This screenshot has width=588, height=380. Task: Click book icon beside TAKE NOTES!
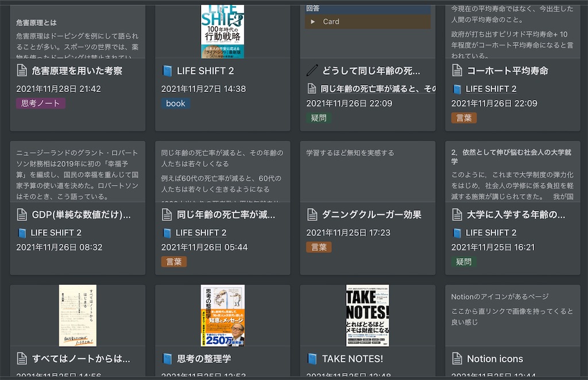(312, 359)
